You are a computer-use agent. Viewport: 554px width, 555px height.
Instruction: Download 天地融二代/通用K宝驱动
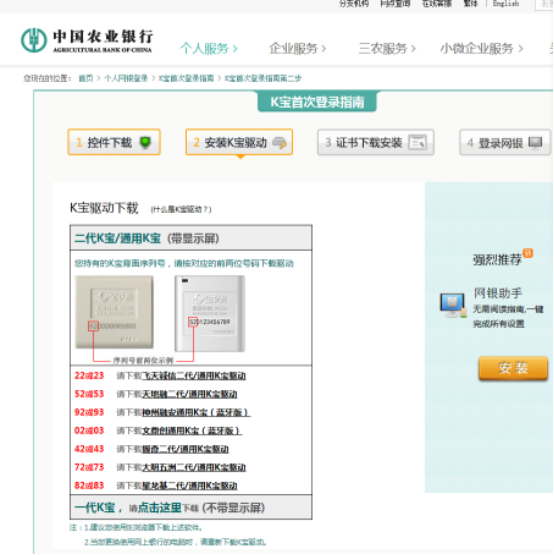[190, 394]
